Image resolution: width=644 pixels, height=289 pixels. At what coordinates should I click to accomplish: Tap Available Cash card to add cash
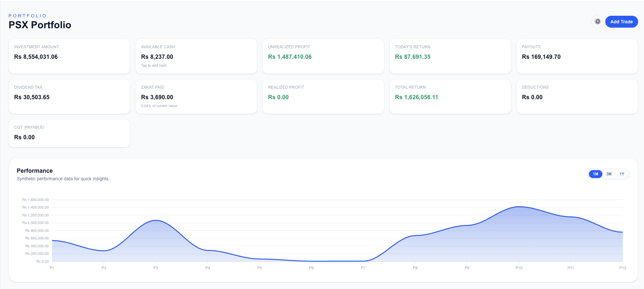pyautogui.click(x=196, y=56)
